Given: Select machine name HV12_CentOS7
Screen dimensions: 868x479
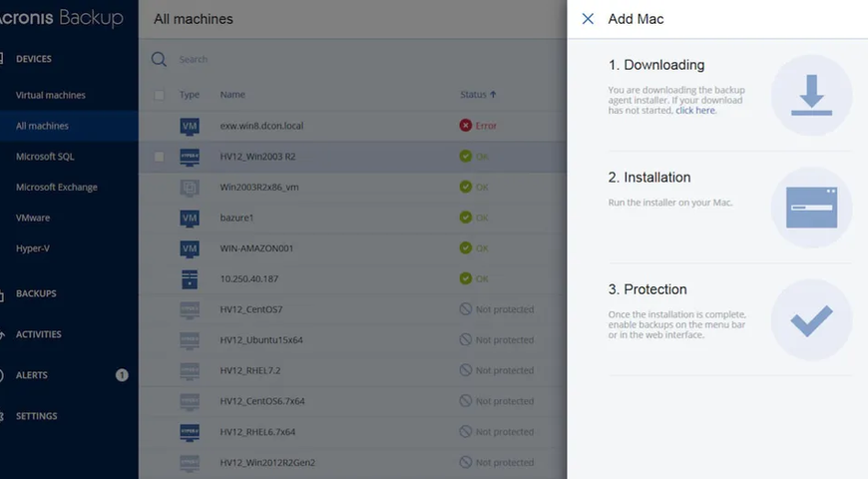Looking at the screenshot, I should (x=250, y=309).
